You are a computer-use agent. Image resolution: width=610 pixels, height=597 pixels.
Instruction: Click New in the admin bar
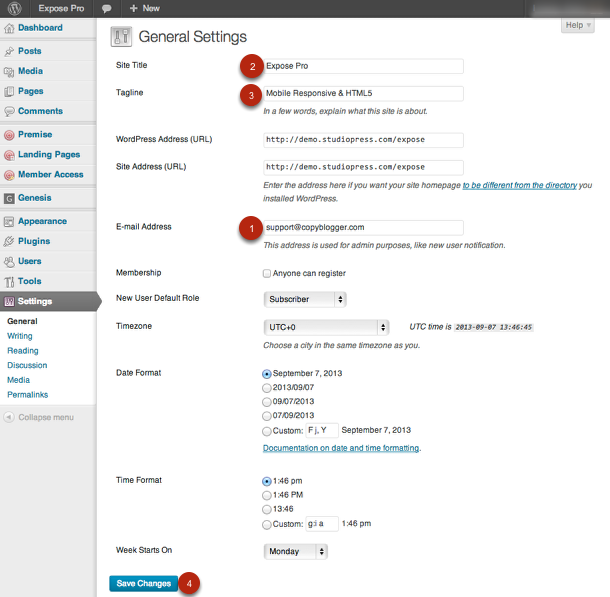151,8
